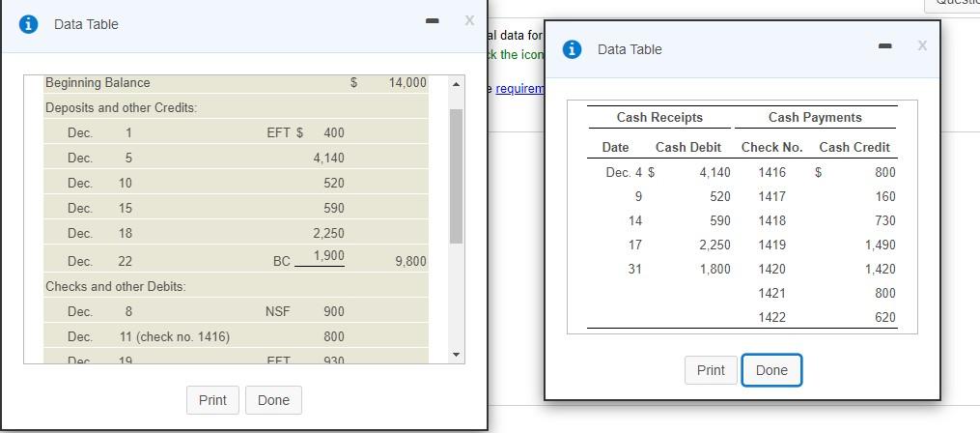
Task: Select the Cash Credit subheader
Action: coord(854,148)
